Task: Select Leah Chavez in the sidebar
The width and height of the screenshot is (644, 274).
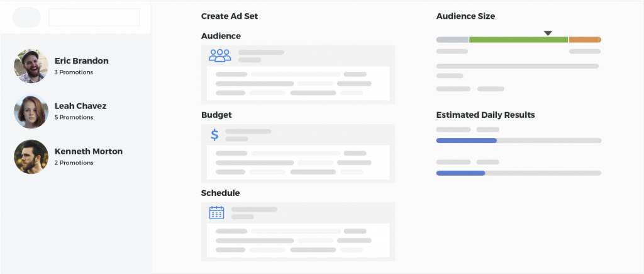Action: pyautogui.click(x=80, y=106)
